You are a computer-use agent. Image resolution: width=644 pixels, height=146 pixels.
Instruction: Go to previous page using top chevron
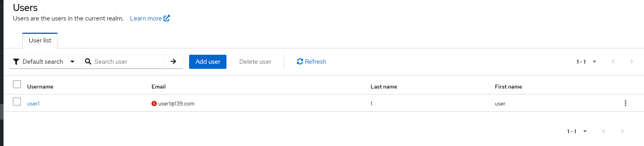(613, 61)
